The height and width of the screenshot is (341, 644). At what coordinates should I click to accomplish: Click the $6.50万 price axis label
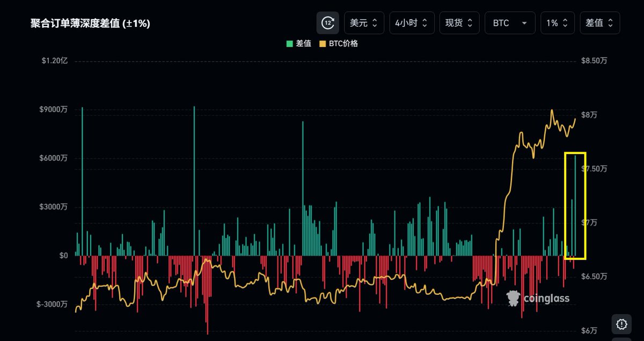click(x=595, y=277)
